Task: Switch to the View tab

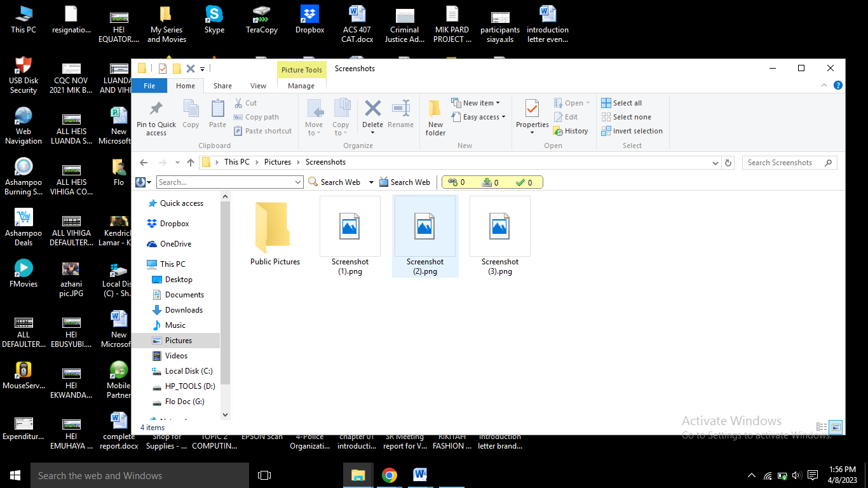Action: point(258,86)
